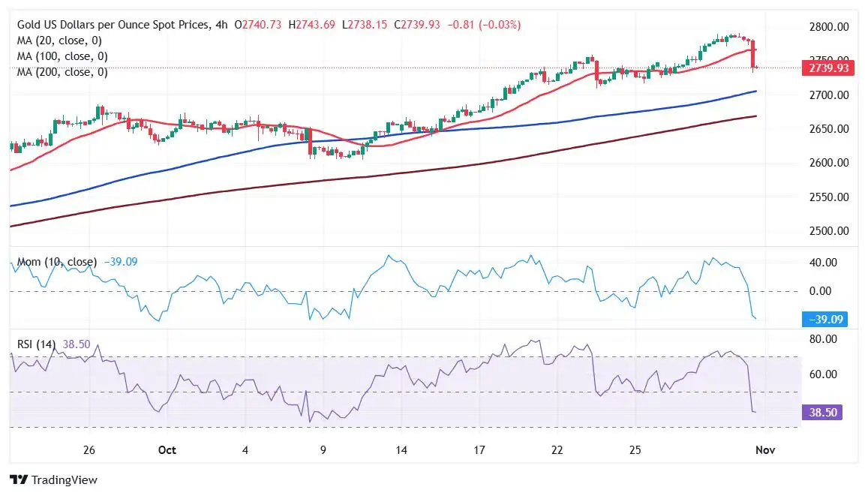
Task: Click the 40.00 momentum axis label
Action: [823, 263]
